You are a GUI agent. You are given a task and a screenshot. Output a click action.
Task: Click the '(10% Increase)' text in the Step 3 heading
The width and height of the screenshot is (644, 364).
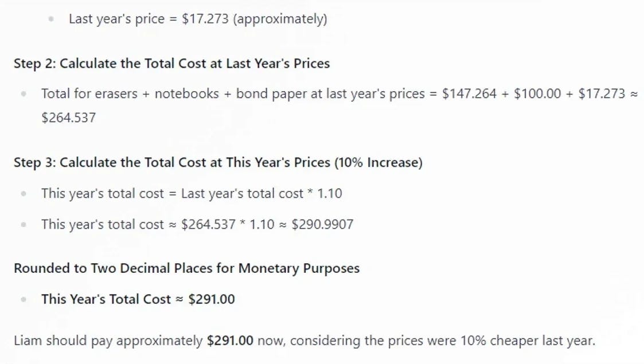[378, 162]
